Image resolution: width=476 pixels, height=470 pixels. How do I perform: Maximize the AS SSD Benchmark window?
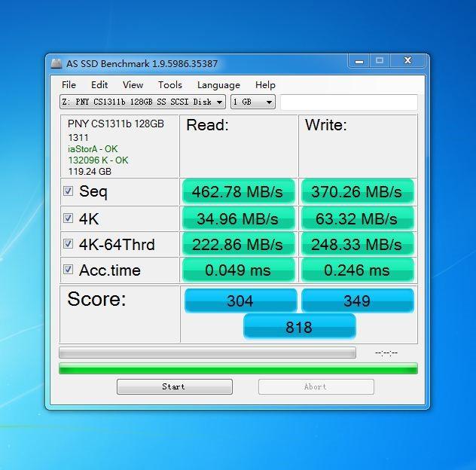pyautogui.click(x=380, y=61)
